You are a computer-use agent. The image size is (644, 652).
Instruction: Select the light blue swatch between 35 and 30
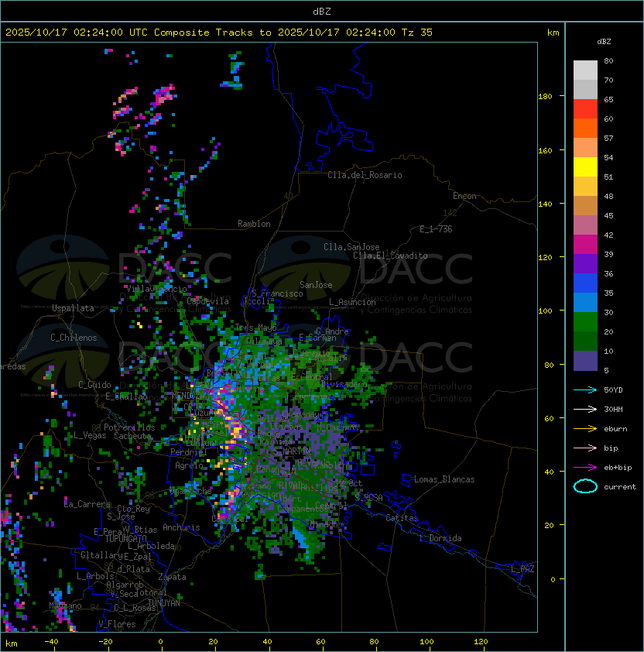(x=585, y=302)
